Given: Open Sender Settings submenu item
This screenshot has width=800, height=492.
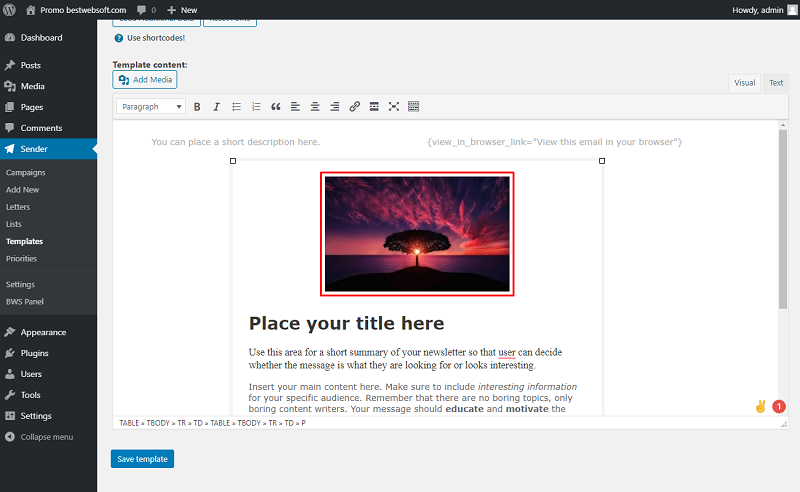Looking at the screenshot, I should 20,284.
